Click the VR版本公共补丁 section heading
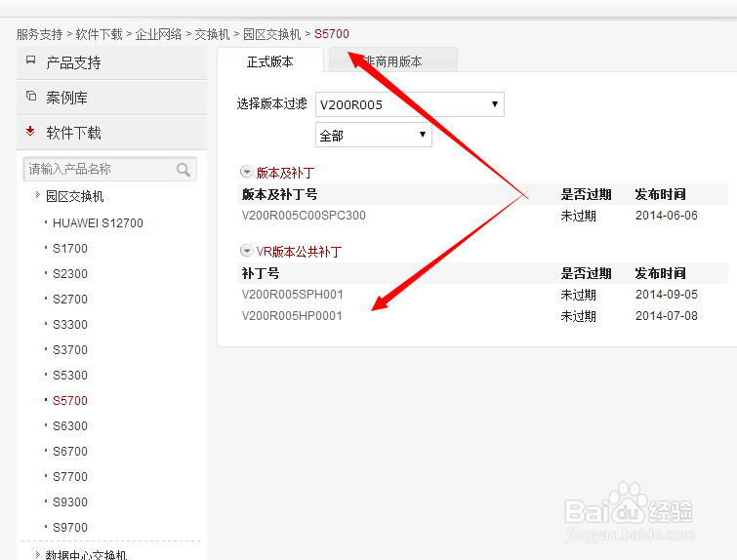Screen dimensions: 737x560 pyautogui.click(x=299, y=252)
